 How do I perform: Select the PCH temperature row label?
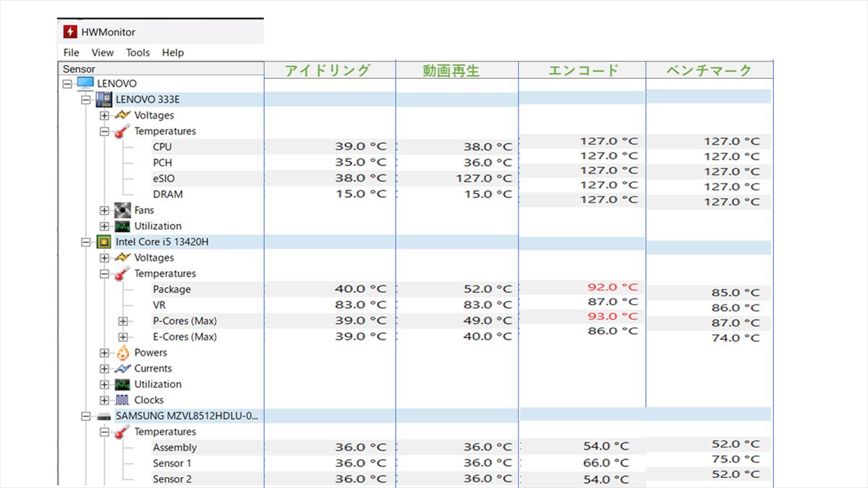pos(163,163)
